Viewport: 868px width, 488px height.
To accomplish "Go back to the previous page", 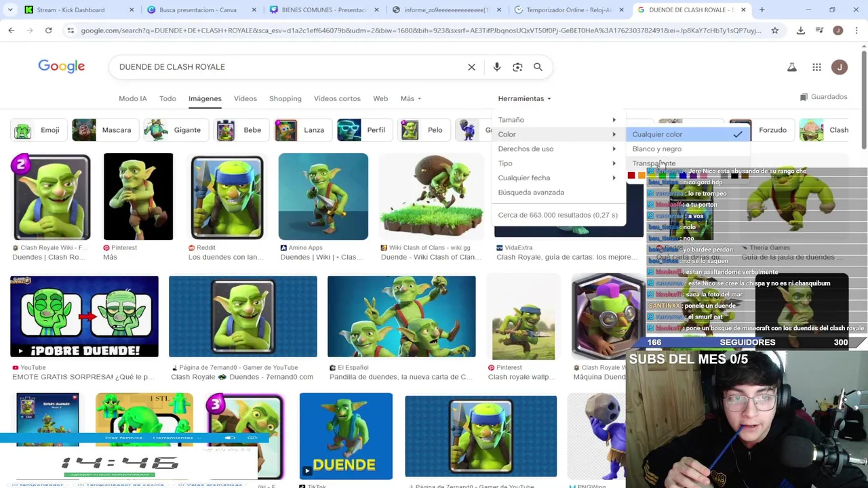I will [x=12, y=30].
